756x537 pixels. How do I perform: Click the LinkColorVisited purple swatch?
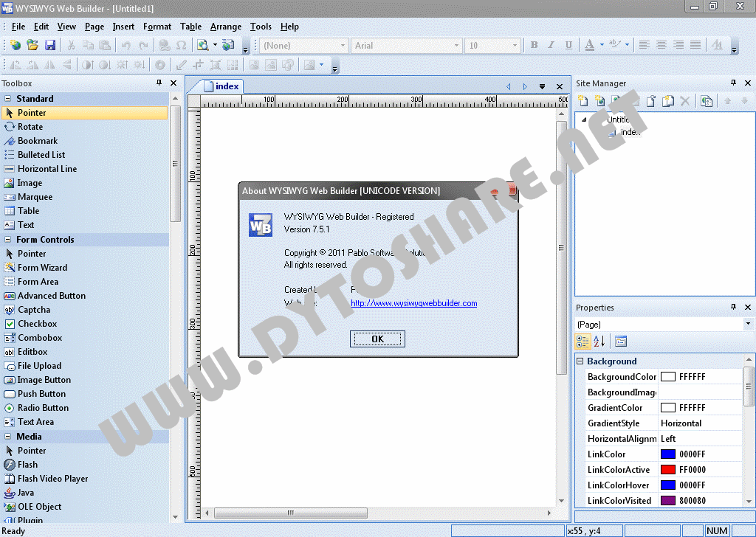[x=667, y=500]
